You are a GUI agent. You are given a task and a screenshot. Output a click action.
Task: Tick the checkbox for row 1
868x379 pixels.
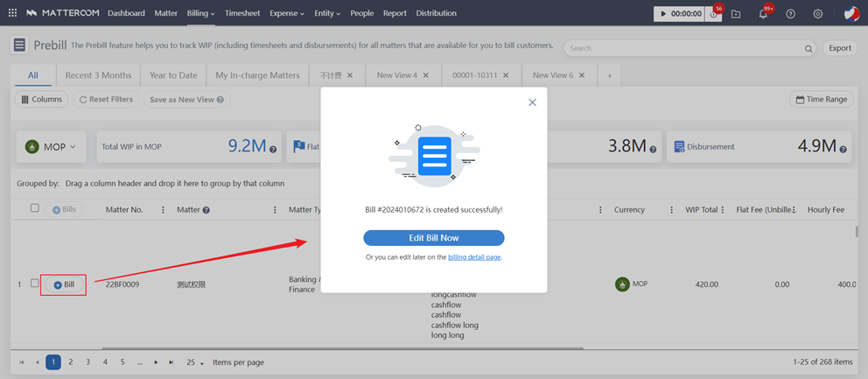[35, 284]
